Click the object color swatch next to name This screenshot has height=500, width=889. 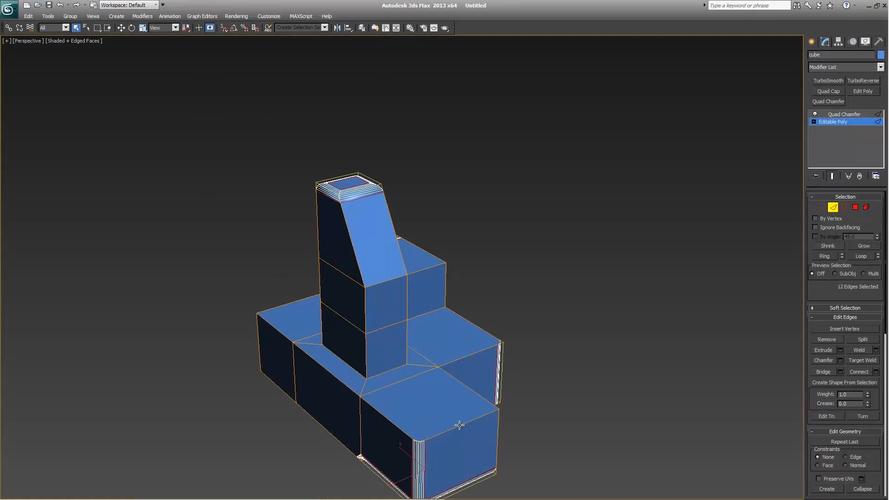point(880,55)
